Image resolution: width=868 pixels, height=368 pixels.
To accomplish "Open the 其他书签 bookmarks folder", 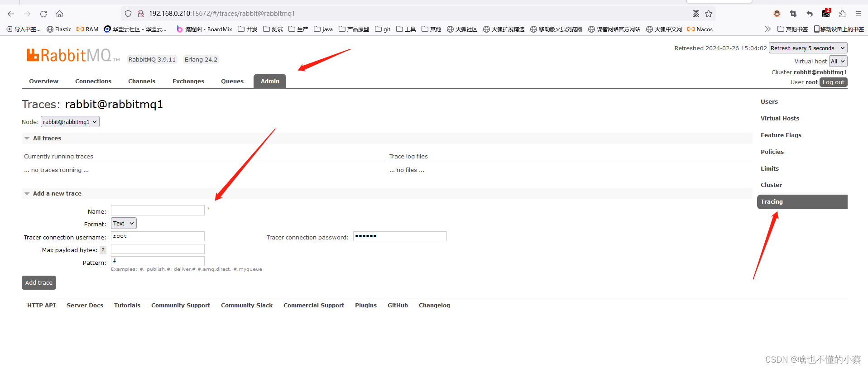I will click(793, 29).
